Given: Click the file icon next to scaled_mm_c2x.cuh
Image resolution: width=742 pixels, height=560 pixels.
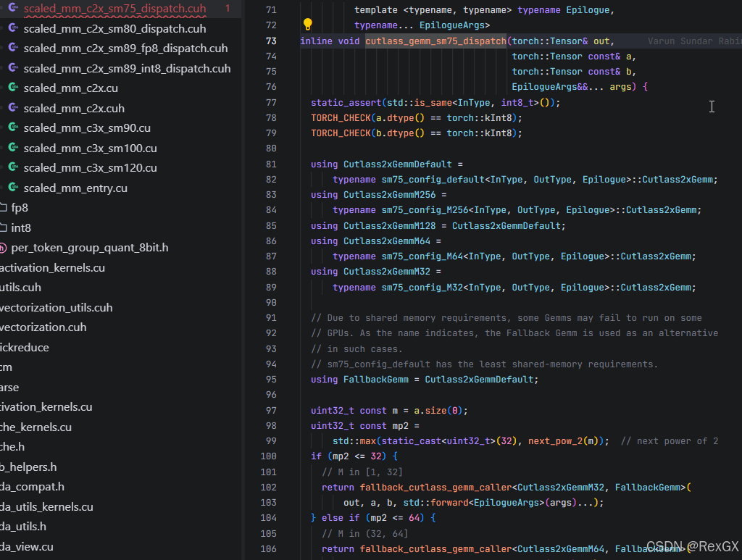Looking at the screenshot, I should click(14, 108).
